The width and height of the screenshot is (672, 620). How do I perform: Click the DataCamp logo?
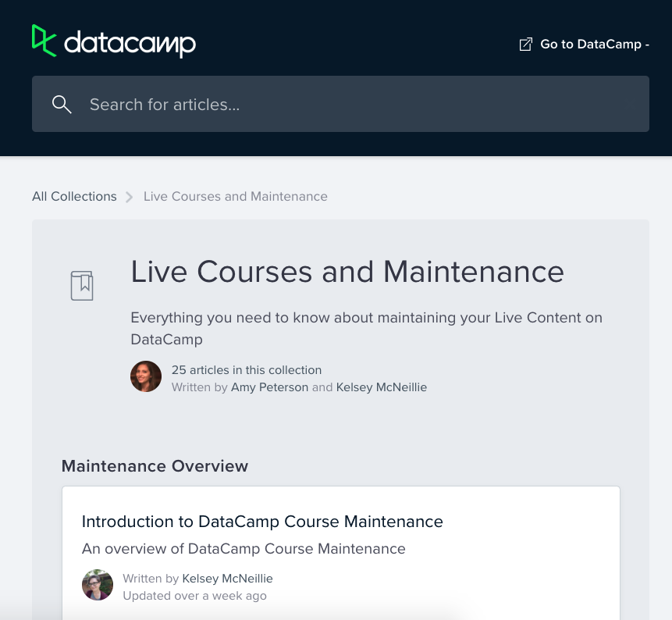114,41
